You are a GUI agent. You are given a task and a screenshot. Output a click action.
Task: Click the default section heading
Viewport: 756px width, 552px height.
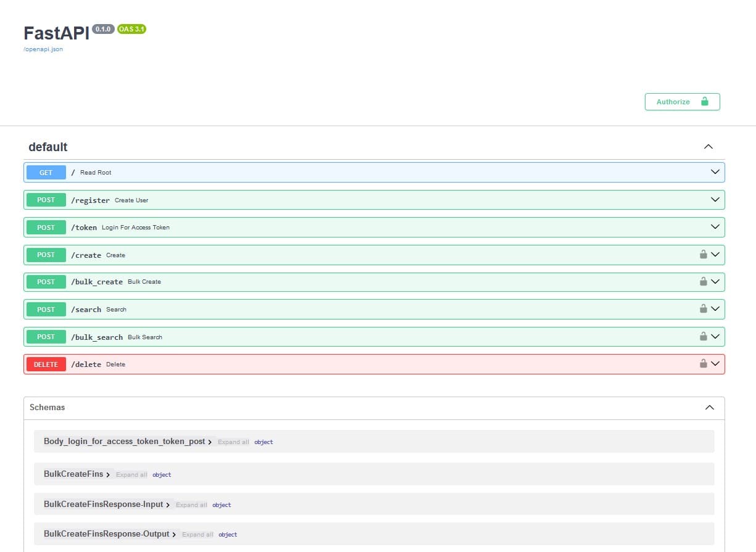point(48,147)
